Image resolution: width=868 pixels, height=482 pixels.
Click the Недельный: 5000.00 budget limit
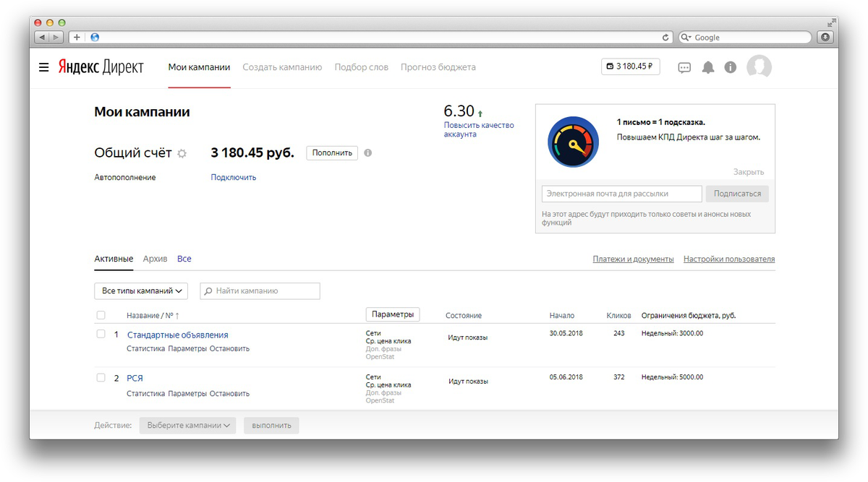point(672,377)
